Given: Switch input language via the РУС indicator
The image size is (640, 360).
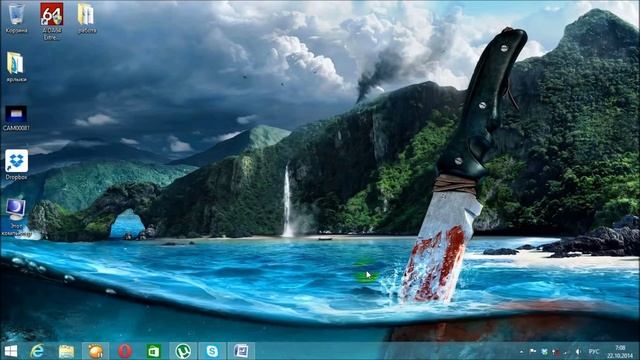Looking at the screenshot, I should click(x=594, y=351).
